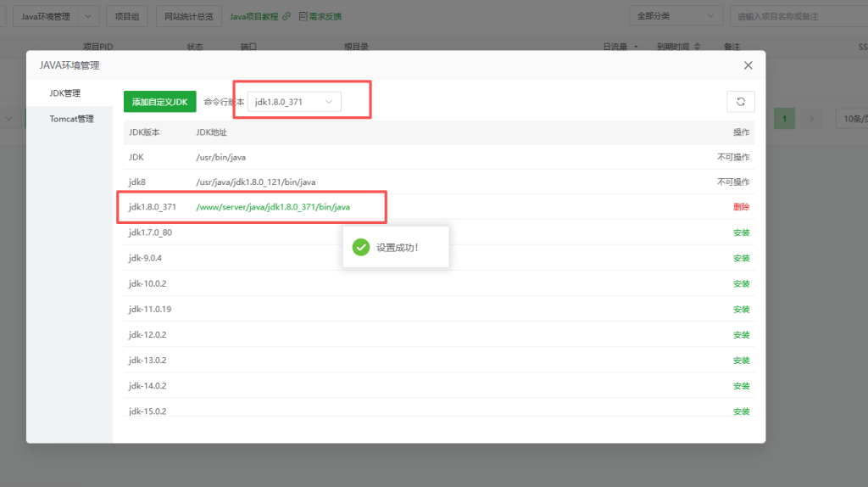Click the 网站统计总览 button
The image size is (868, 487).
tap(189, 17)
